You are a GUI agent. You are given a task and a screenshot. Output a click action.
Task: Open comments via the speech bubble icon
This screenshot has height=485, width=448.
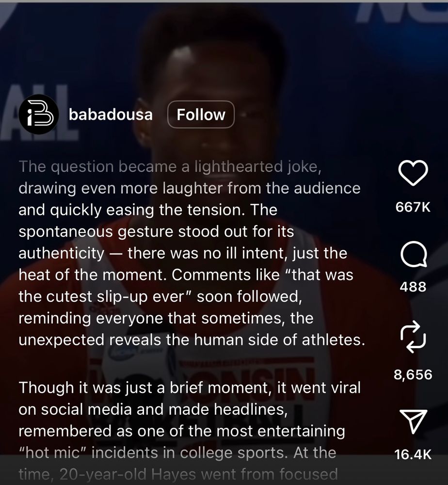click(414, 254)
